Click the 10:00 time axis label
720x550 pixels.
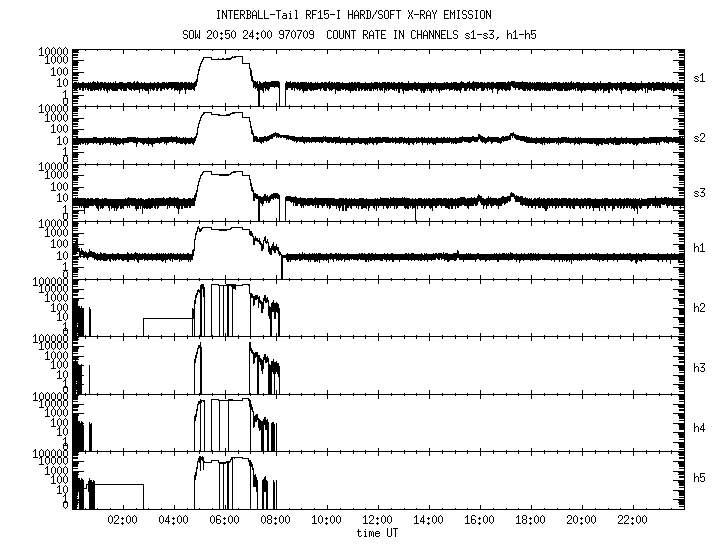326,521
